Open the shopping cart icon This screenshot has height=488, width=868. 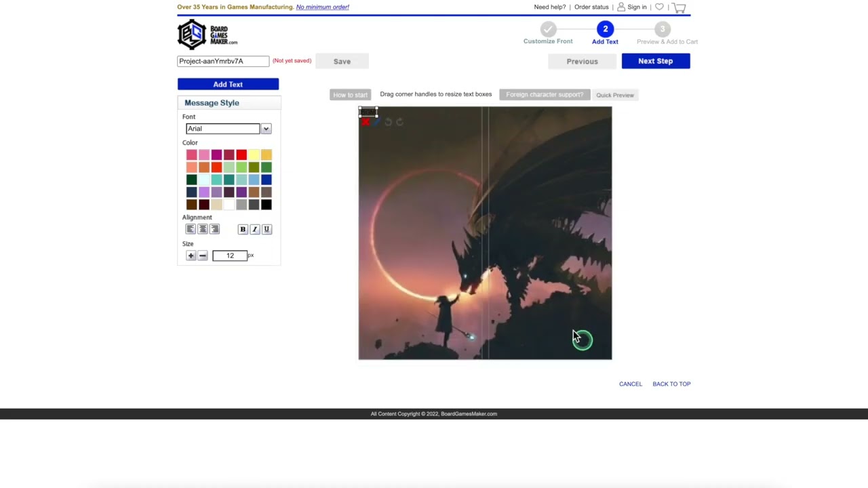(x=679, y=7)
